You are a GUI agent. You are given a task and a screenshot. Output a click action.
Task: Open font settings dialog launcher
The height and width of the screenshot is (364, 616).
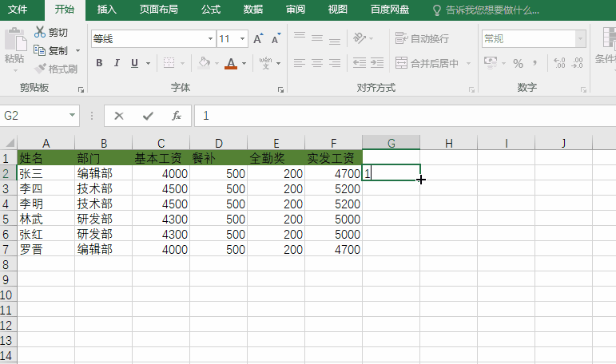coord(280,90)
